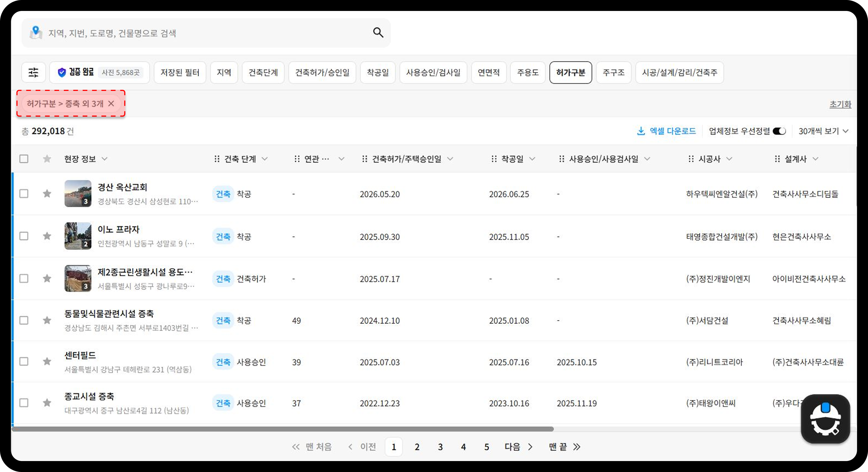The image size is (868, 472).
Task: Expand the 착공일 column chevron
Action: 533,159
